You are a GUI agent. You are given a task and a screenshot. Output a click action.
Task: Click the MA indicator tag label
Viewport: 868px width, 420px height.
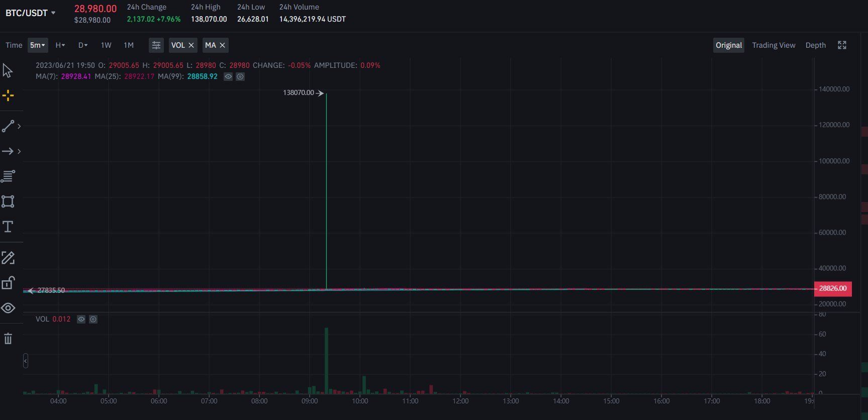211,45
